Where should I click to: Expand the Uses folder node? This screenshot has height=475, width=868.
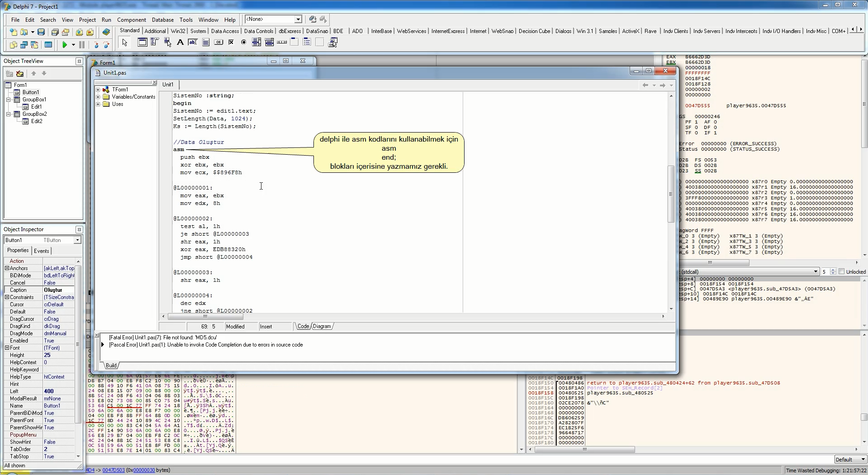tap(98, 104)
